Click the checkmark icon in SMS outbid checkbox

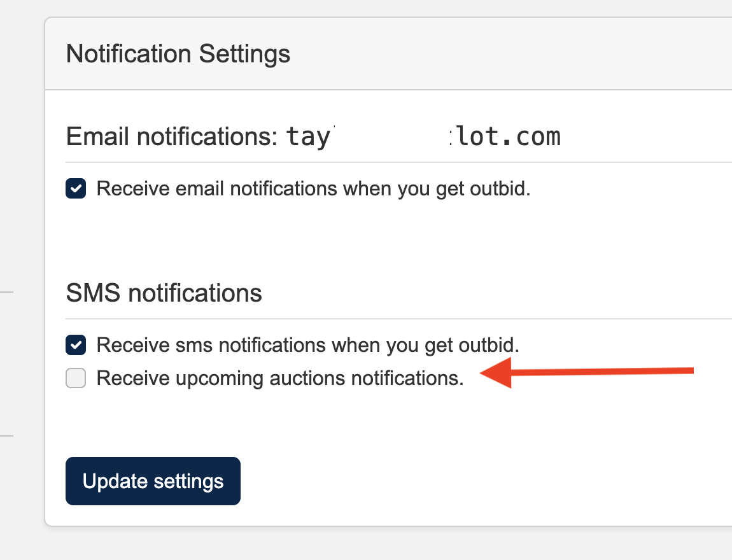[76, 346]
